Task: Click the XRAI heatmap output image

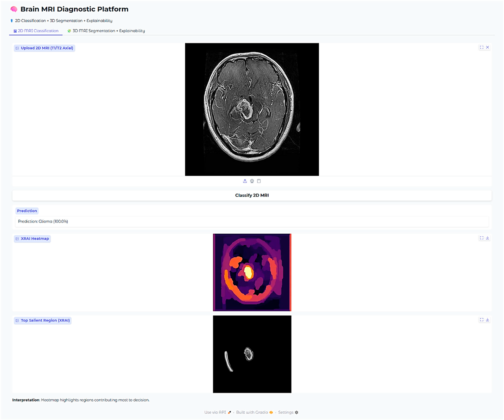Action: 252,272
